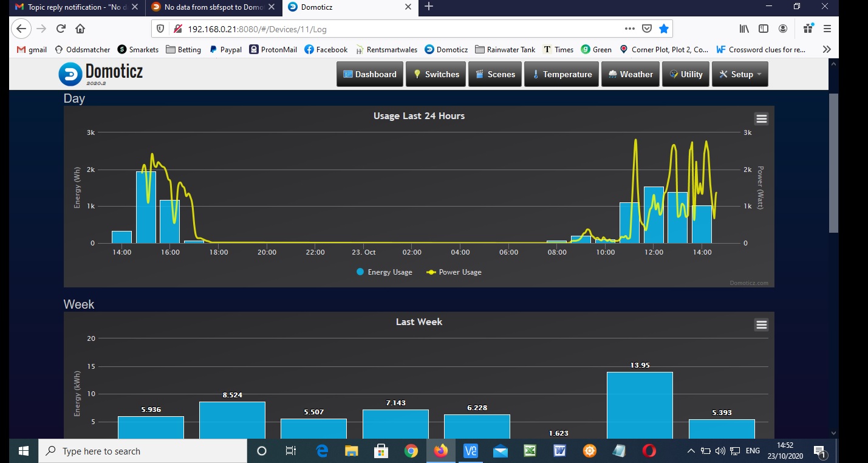
Task: Open File Explorer from taskbar
Action: pos(351,451)
